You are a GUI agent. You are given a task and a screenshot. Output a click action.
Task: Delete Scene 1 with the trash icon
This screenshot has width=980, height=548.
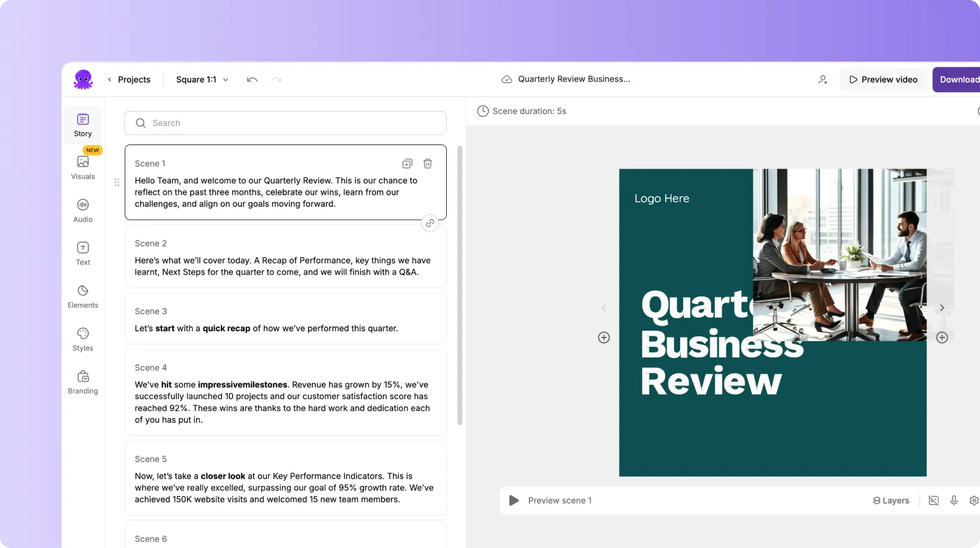428,164
